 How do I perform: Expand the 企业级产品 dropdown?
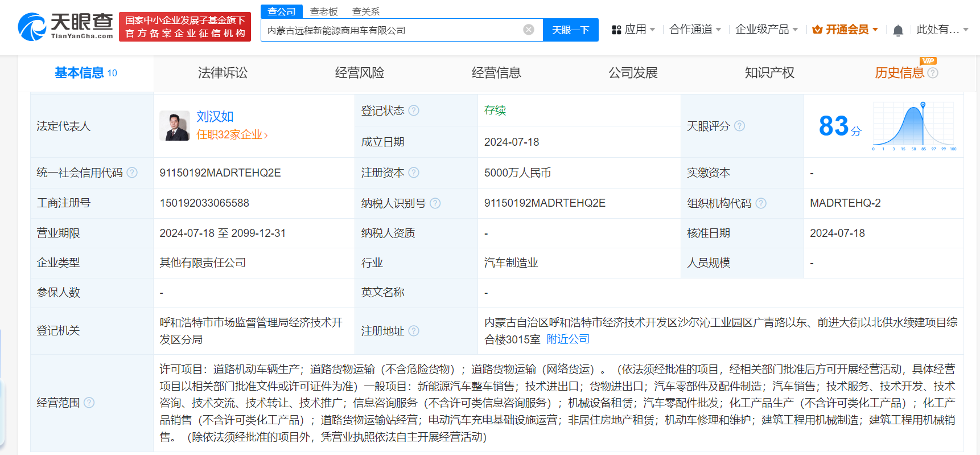[767, 30]
